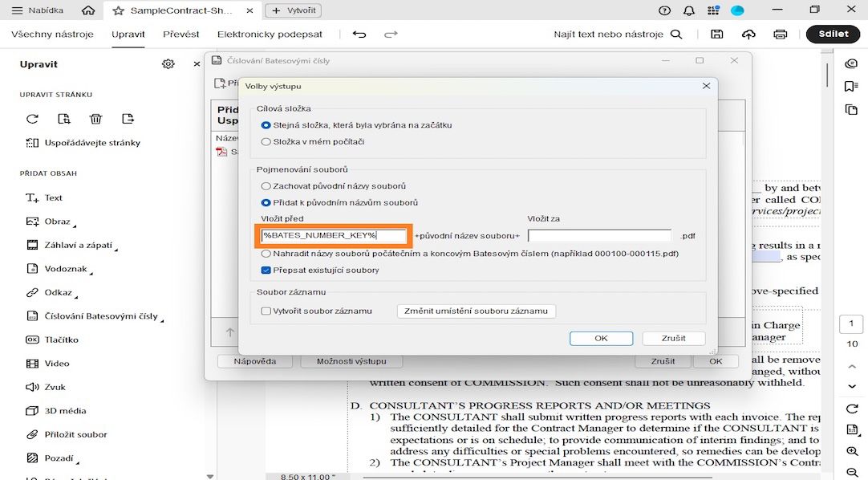Click the rotate page icon
This screenshot has width=868, height=480.
(32, 119)
